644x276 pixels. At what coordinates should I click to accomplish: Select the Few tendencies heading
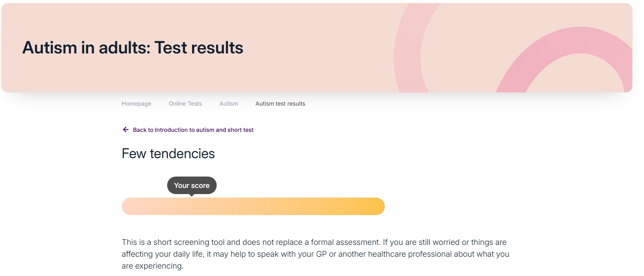point(168,154)
